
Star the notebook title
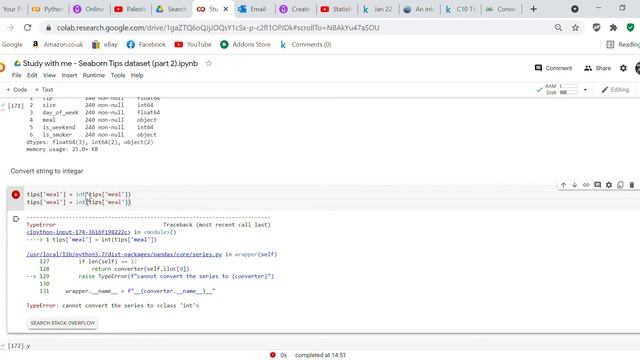209,63
